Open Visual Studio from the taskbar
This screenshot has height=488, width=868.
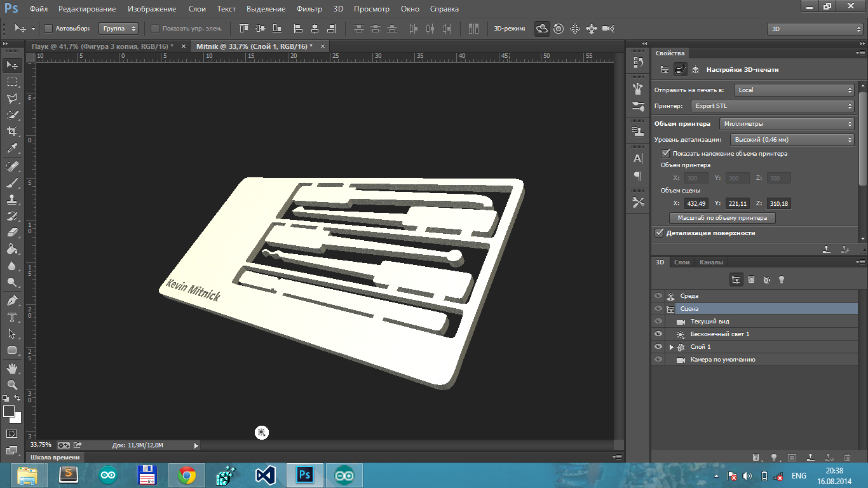[x=264, y=475]
